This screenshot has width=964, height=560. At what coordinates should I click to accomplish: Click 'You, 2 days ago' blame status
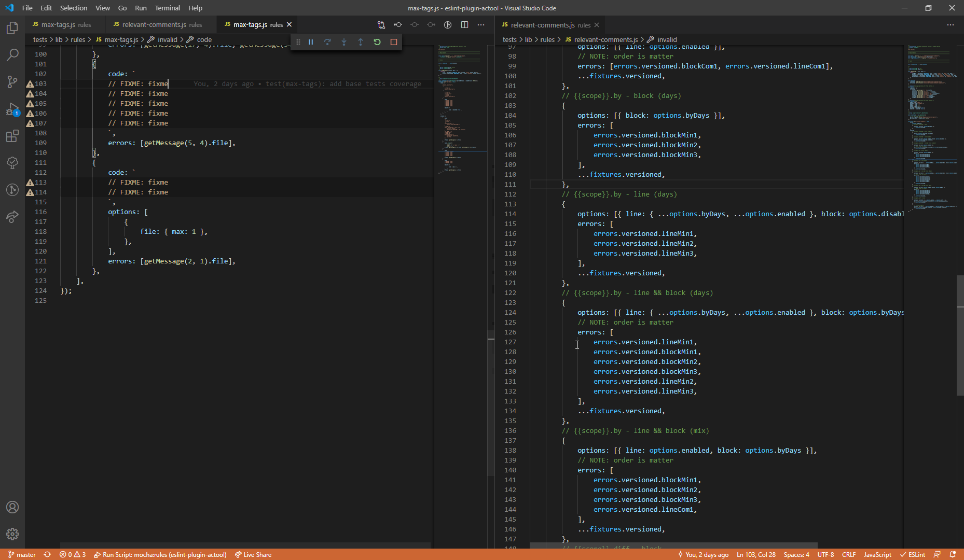pos(703,554)
